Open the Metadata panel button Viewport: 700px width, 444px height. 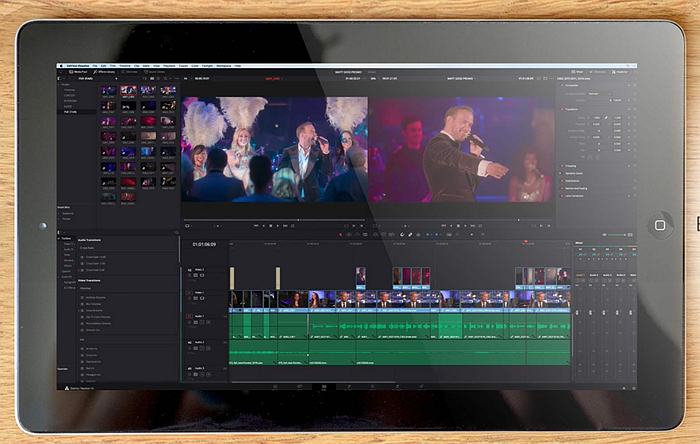click(597, 72)
